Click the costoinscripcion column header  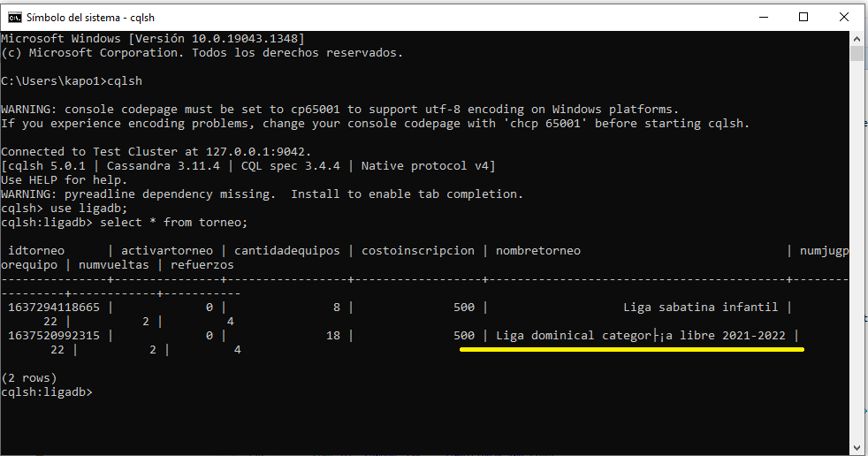point(418,250)
